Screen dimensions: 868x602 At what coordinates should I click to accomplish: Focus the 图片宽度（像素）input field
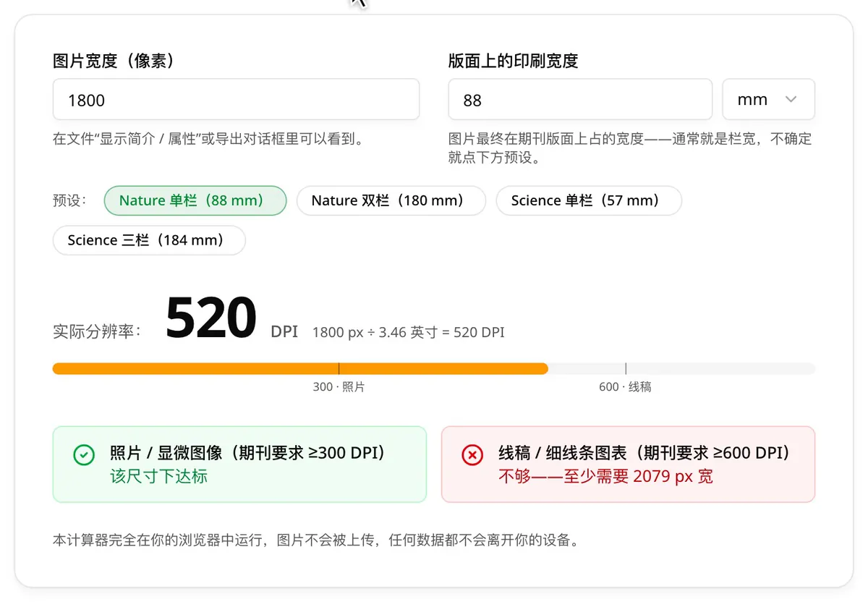tap(236, 99)
